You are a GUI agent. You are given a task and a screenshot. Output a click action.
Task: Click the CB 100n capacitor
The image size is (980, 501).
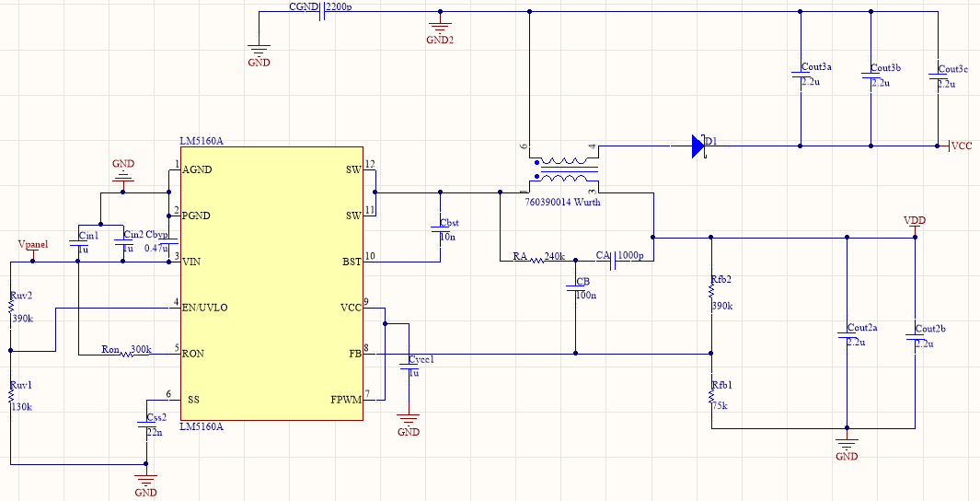click(575, 287)
